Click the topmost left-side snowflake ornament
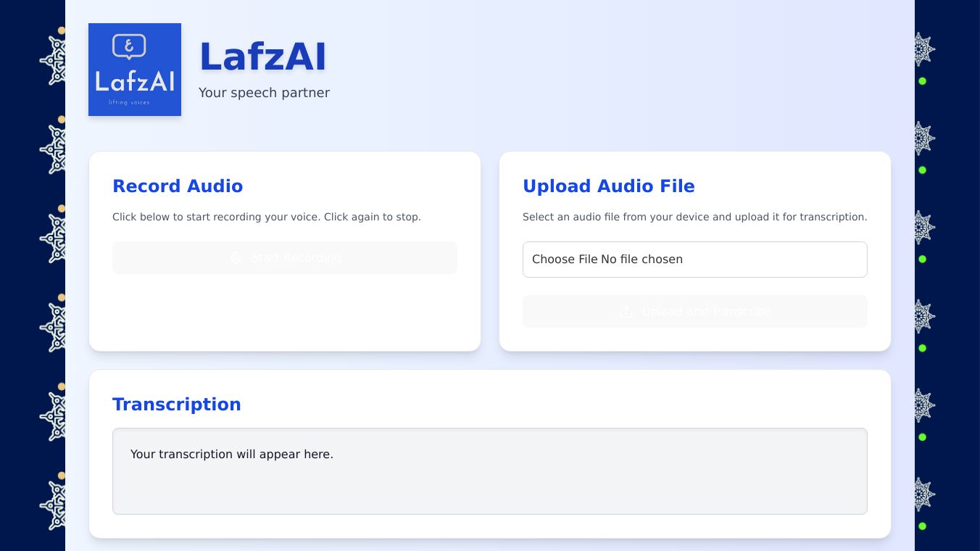Viewport: 980px width, 551px height. (54, 60)
